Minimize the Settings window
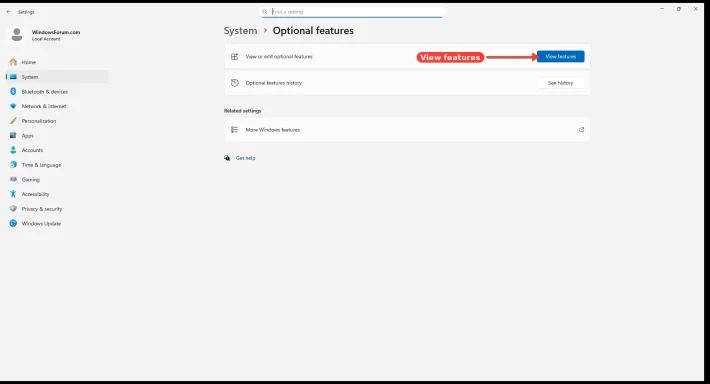710x384 pixels. tap(662, 9)
